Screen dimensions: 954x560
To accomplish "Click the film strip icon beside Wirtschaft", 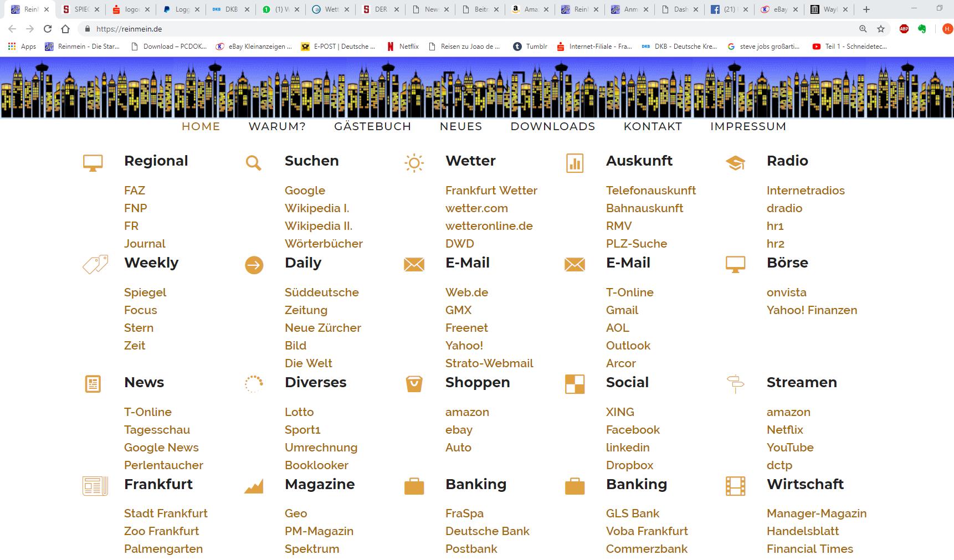I will (x=735, y=486).
